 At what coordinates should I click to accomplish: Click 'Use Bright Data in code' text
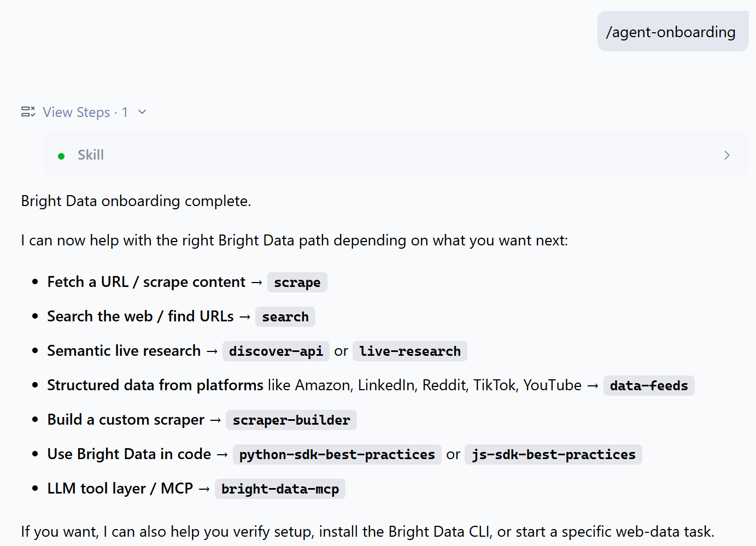[x=129, y=454]
